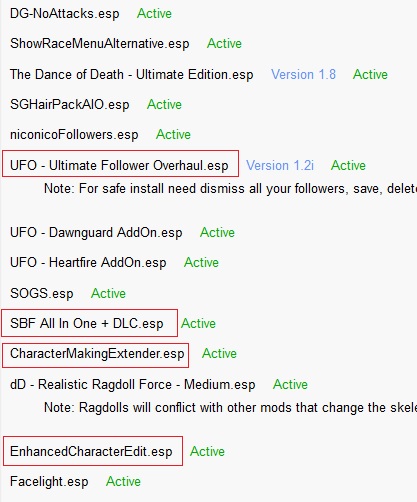
Task: Click the UFO follower dismiss note text
Action: [230, 189]
